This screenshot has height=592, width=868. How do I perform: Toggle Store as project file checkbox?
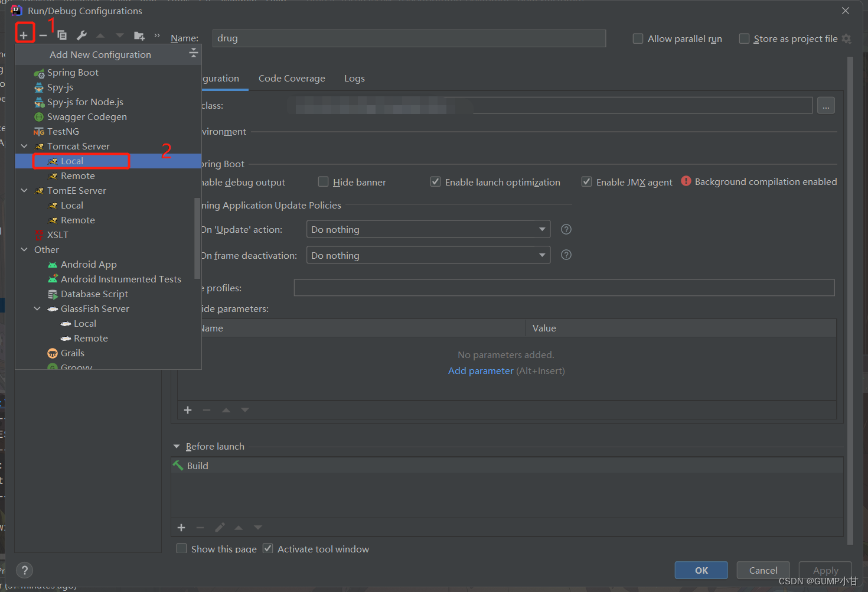(x=744, y=38)
